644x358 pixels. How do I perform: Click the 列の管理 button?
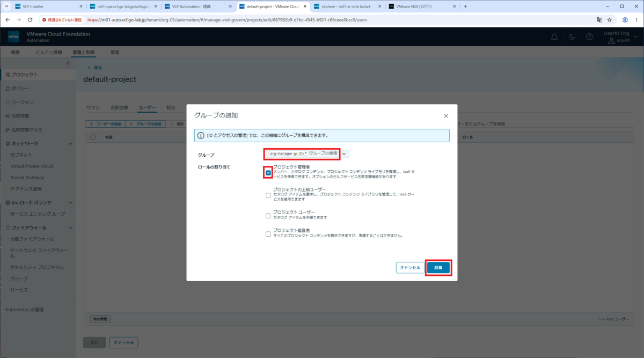pos(100,319)
